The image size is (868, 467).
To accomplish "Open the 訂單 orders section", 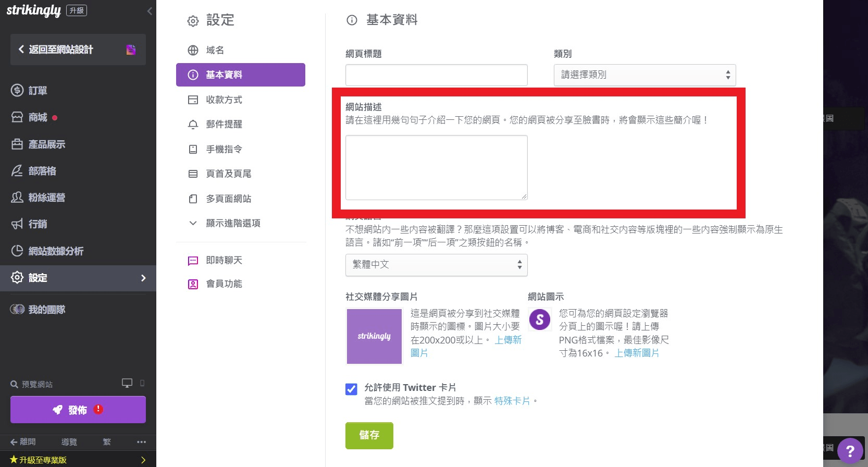I will click(x=38, y=91).
